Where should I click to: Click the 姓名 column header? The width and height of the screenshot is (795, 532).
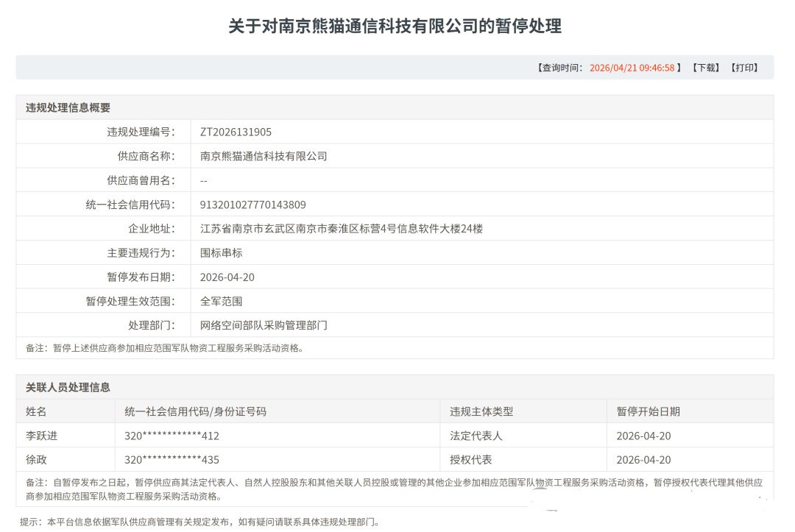point(36,411)
